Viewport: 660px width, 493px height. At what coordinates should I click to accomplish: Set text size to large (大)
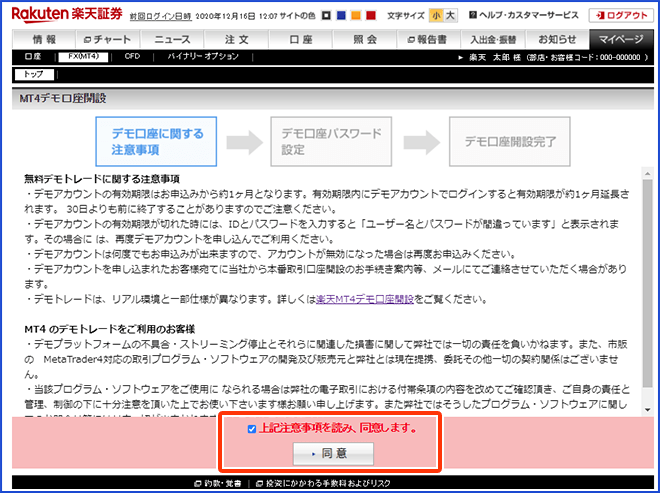tap(450, 16)
